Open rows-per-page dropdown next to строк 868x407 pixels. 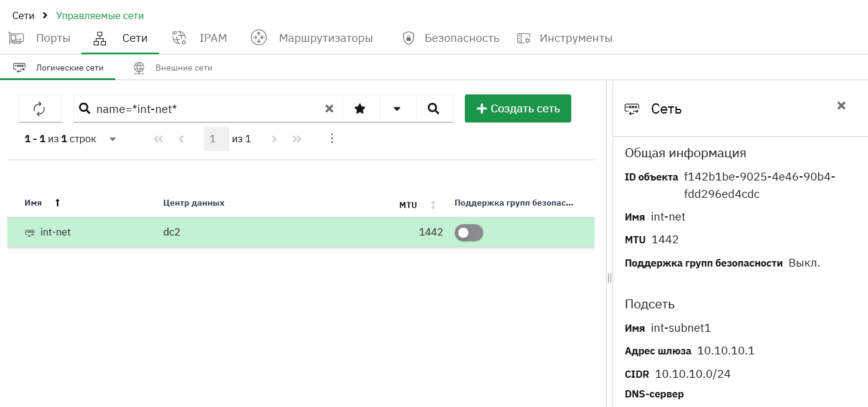(112, 139)
